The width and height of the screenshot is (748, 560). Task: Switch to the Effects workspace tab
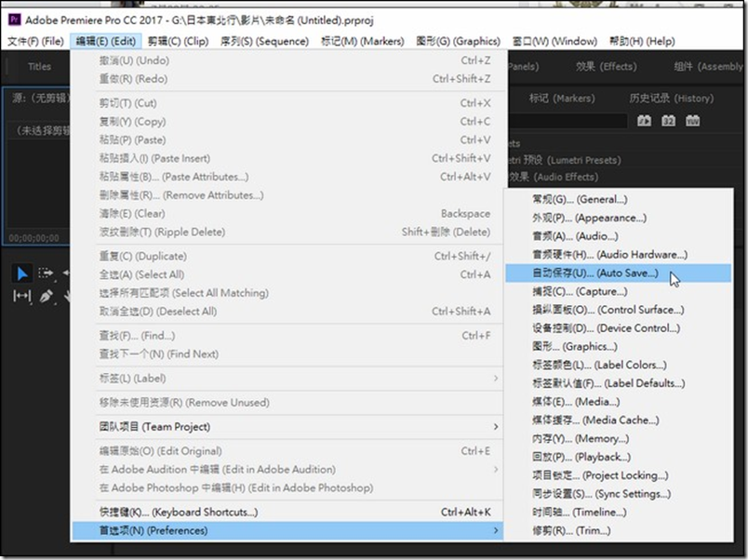606,66
